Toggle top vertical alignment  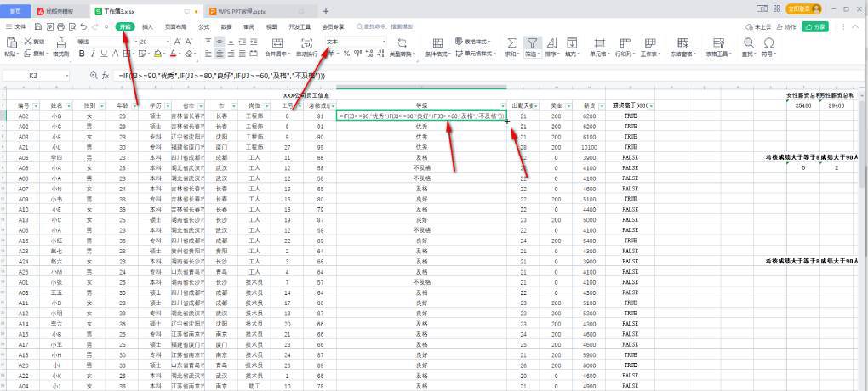click(208, 42)
